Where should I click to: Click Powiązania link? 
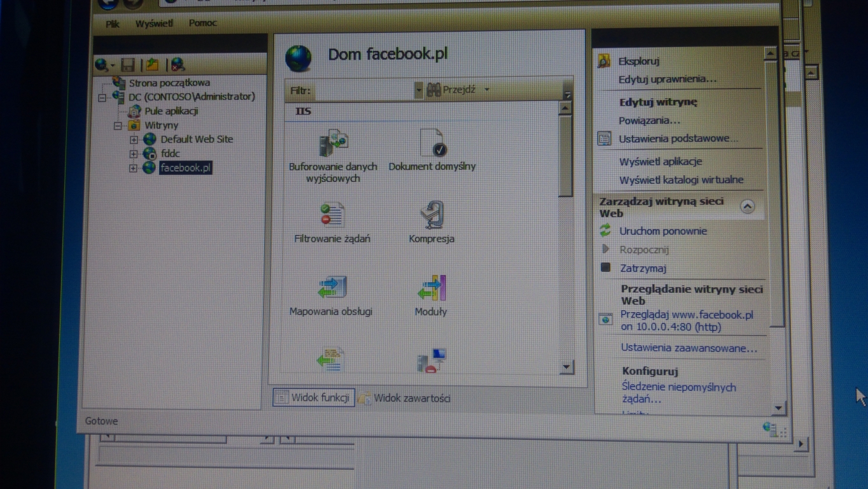650,120
